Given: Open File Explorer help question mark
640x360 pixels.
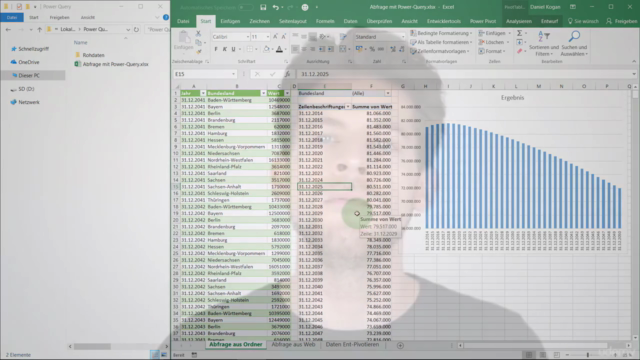Looking at the screenshot, I should coord(166,18).
